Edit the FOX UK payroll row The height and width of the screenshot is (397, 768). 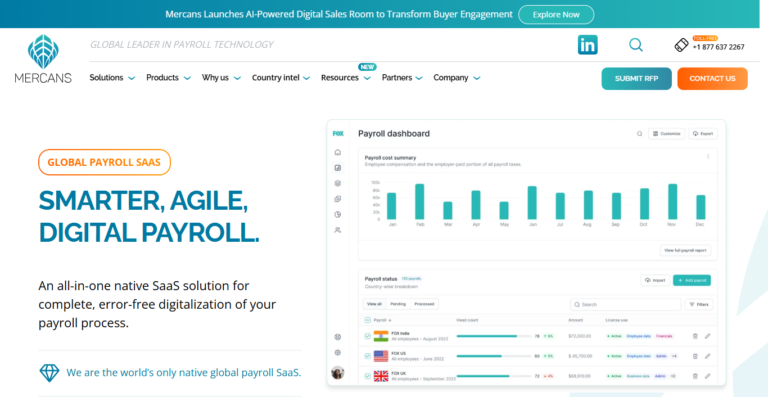[x=707, y=376]
